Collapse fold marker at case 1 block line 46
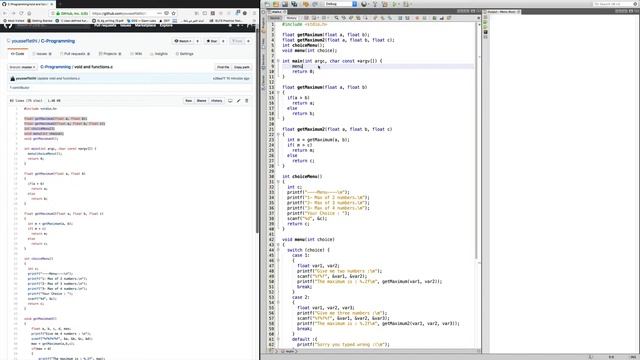This screenshot has height=360, width=640. click(x=278, y=260)
